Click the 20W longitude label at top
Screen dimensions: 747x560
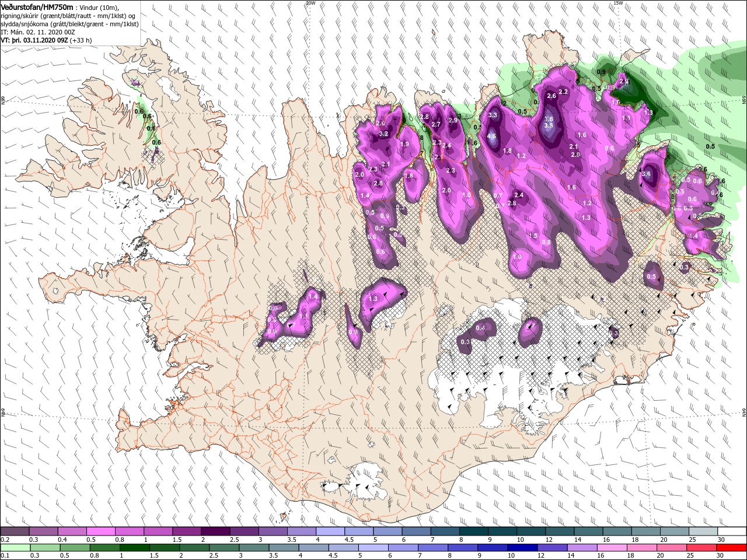click(310, 3)
